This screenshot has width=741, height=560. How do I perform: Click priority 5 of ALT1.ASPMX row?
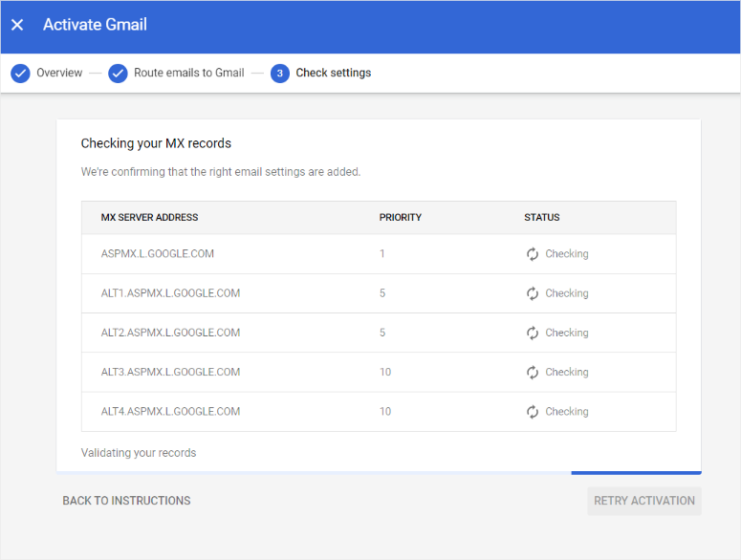382,293
